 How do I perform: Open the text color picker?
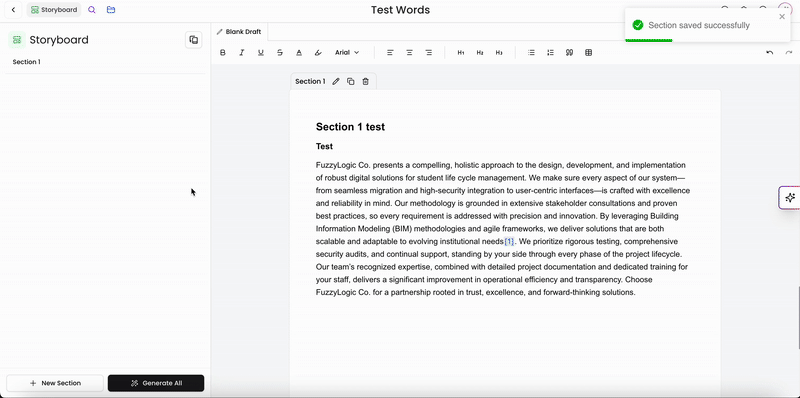tap(299, 53)
